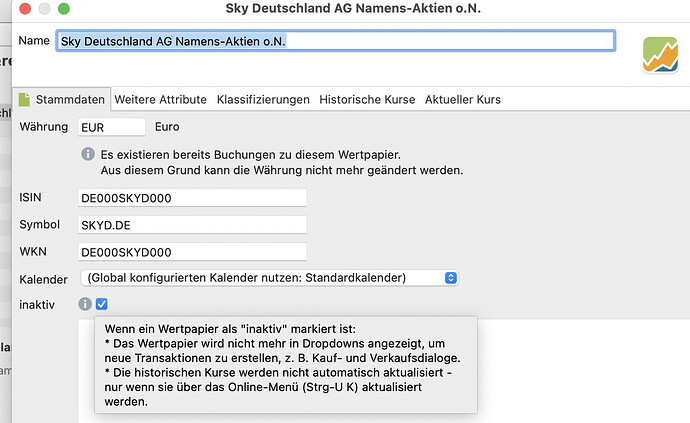Click the window title Sky Deutschland AG
The width and height of the screenshot is (690, 423).
(353, 8)
